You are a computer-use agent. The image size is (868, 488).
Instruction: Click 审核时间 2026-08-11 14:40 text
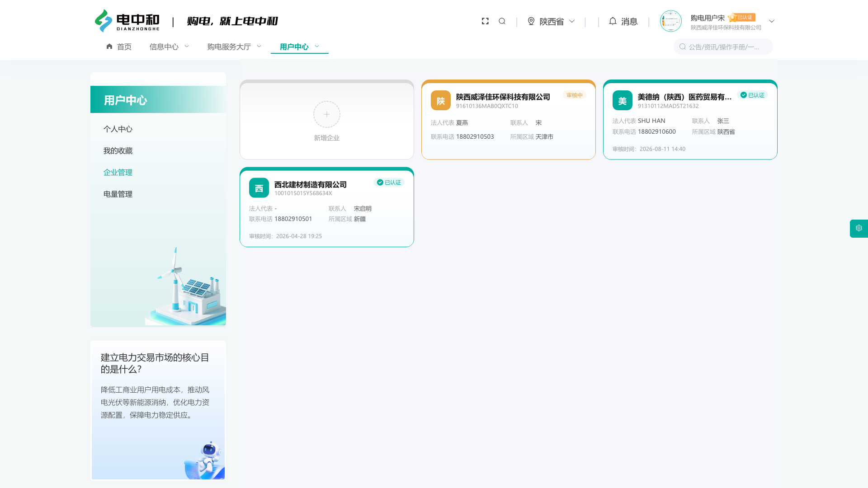pos(649,149)
